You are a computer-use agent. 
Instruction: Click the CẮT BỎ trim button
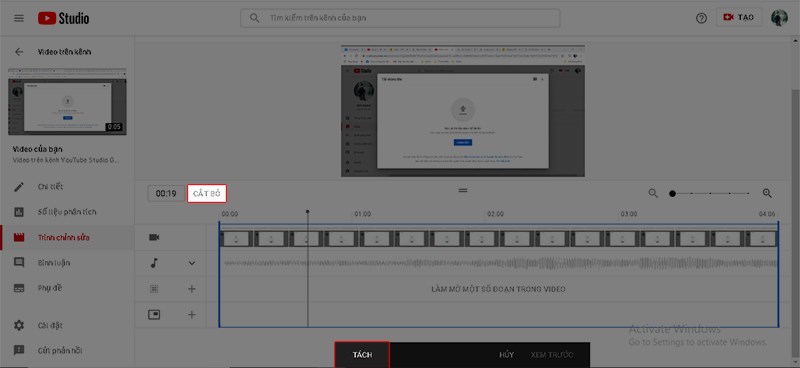(207, 194)
